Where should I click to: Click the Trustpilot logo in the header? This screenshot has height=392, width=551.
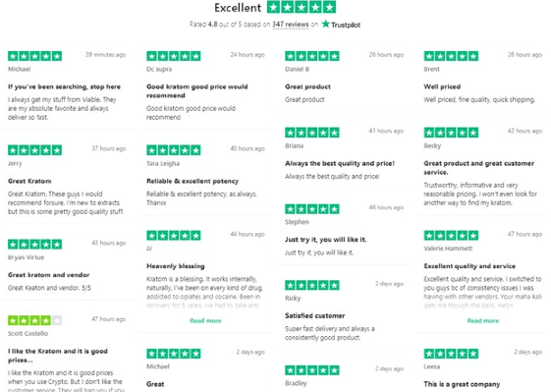[341, 25]
